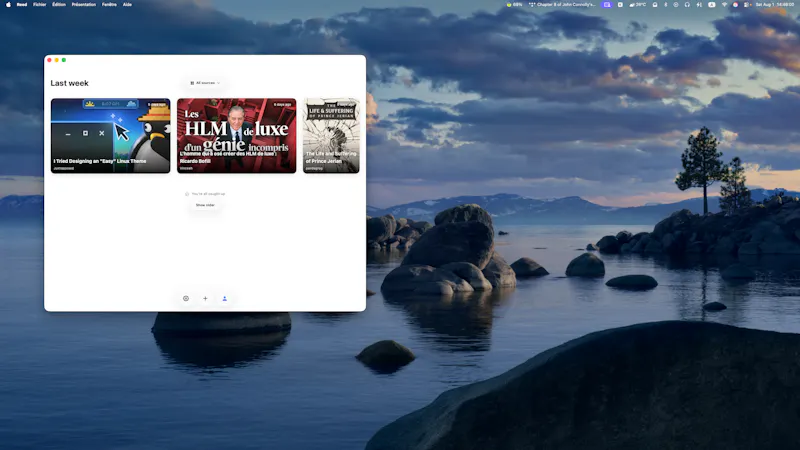The image size is (800, 450).
Task: Click the You're all caught up message
Action: tap(205, 194)
